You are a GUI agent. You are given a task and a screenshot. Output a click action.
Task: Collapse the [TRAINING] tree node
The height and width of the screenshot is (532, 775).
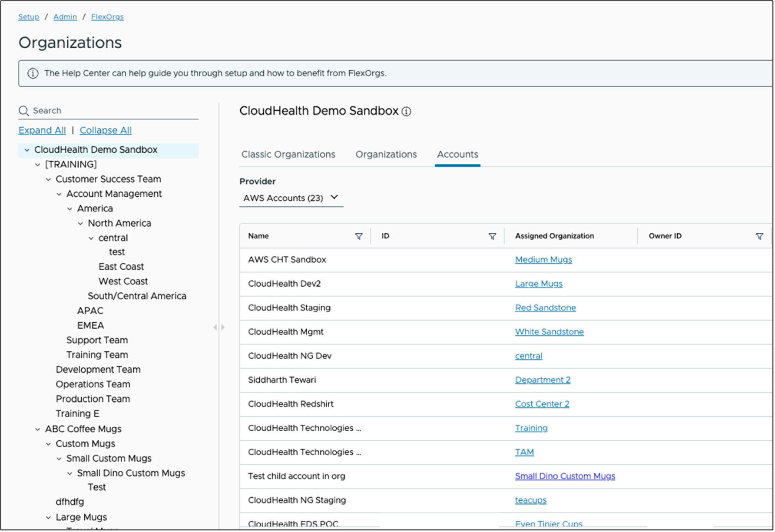click(38, 165)
